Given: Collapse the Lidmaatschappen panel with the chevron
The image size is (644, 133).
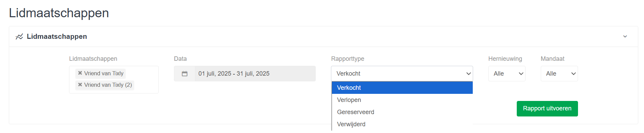Looking at the screenshot, I should (625, 36).
